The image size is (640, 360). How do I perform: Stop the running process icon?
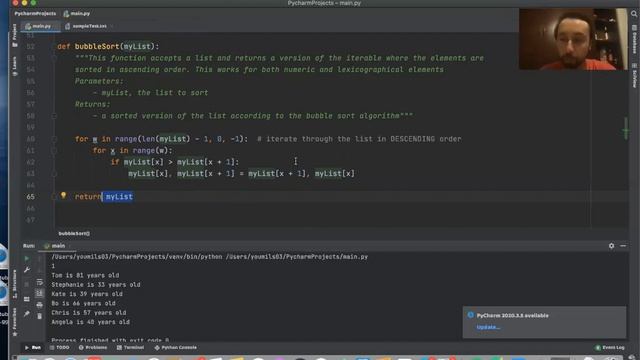tap(27, 284)
